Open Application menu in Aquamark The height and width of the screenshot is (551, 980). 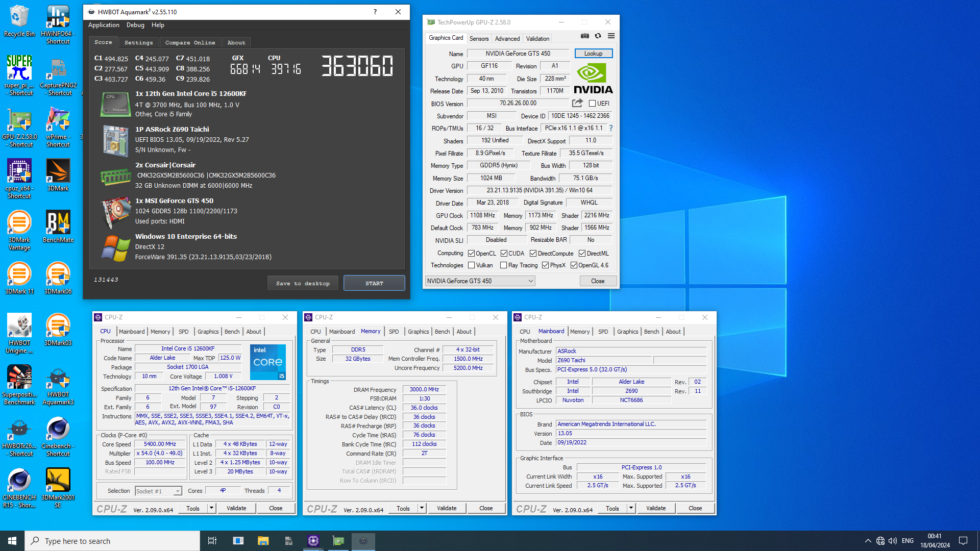tap(104, 25)
